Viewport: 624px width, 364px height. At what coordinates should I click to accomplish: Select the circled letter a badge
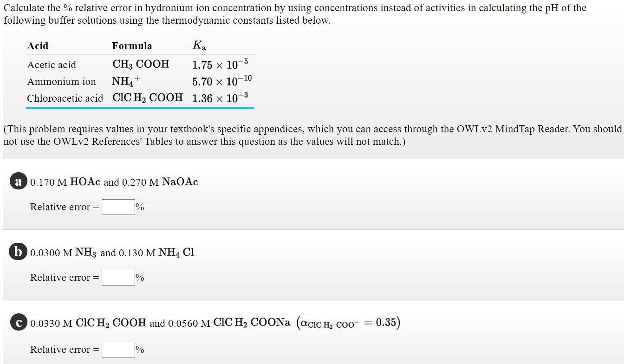[18, 181]
